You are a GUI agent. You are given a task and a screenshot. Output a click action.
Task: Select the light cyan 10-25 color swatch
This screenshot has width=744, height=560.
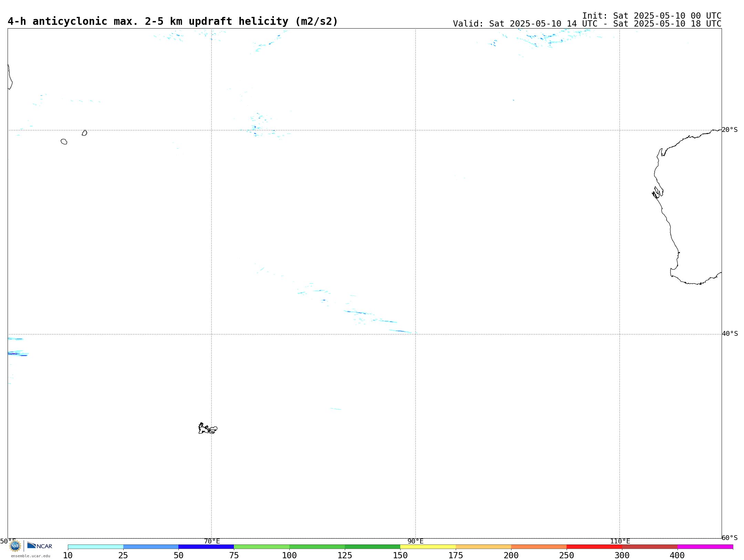coord(95,547)
